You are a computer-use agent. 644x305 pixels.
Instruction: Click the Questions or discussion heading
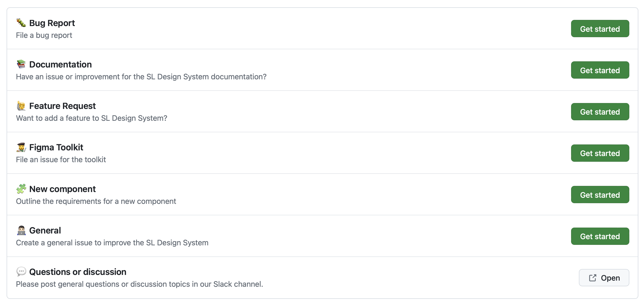click(78, 272)
